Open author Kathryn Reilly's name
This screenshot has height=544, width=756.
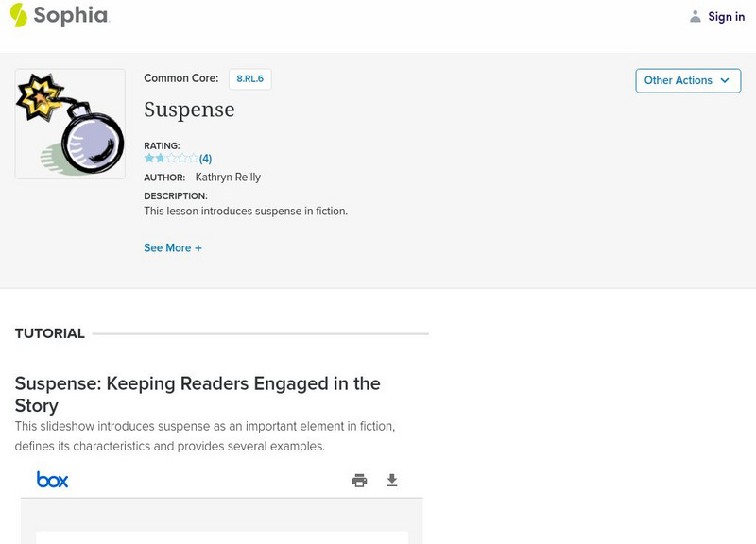[x=228, y=177]
